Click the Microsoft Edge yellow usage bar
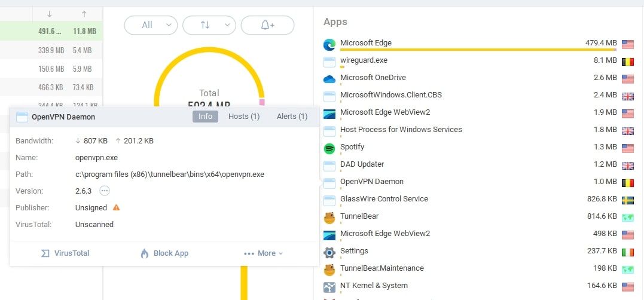Screen dimensions: 644x300 pyautogui.click(x=478, y=50)
